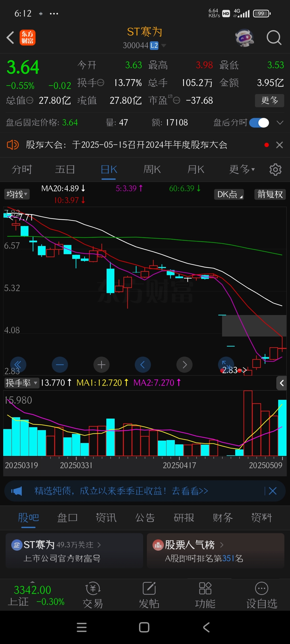
Task: Move chart right with next arrow
Action: pos(184,365)
